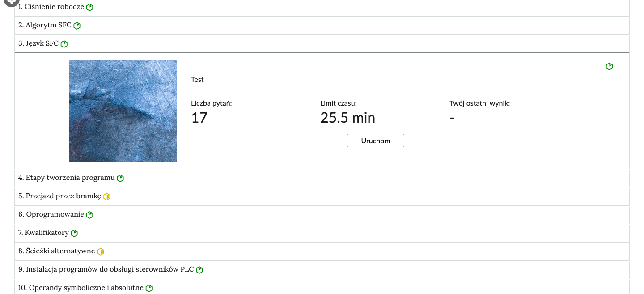Click green icon beside Język SFC title
The image size is (644, 294).
(64, 44)
